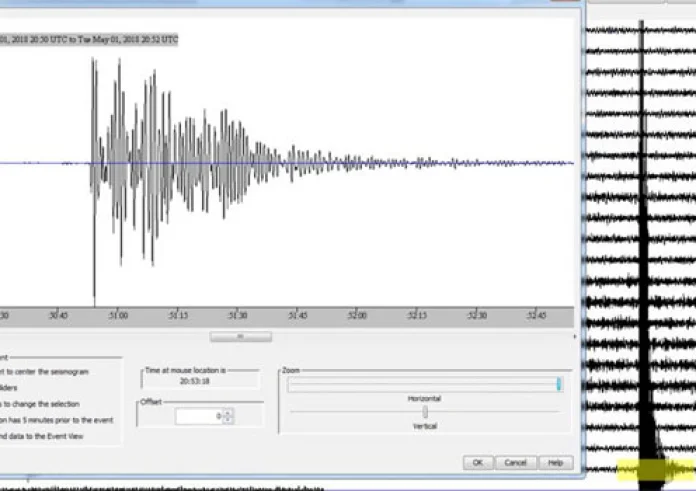Click the scrollbar's right arrow below the time axis
Screen dimensions: 696x491
coord(575,337)
